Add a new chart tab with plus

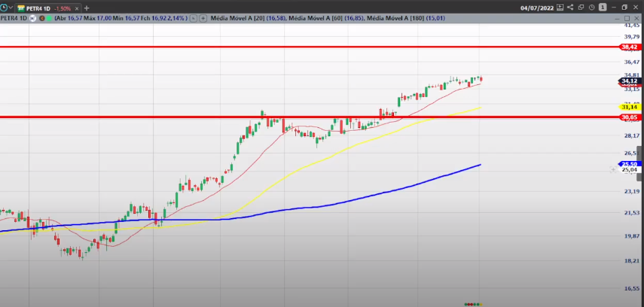click(87, 8)
